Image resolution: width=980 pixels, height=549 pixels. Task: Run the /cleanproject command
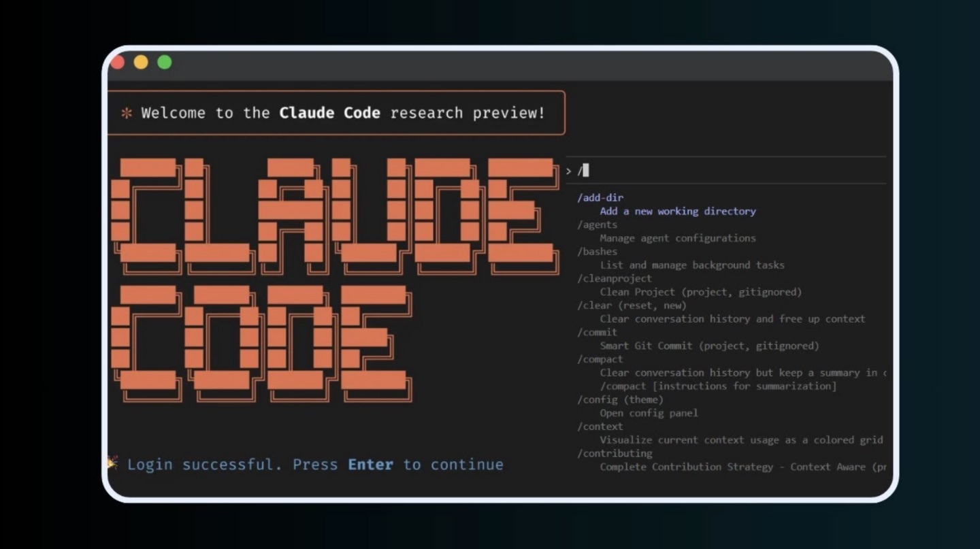coord(614,278)
